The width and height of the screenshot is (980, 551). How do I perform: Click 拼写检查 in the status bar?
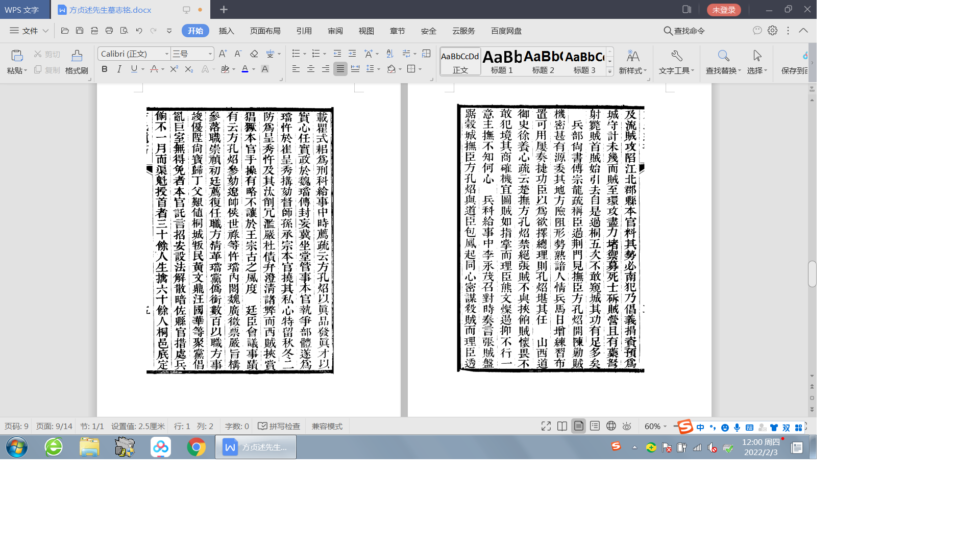[x=279, y=426]
